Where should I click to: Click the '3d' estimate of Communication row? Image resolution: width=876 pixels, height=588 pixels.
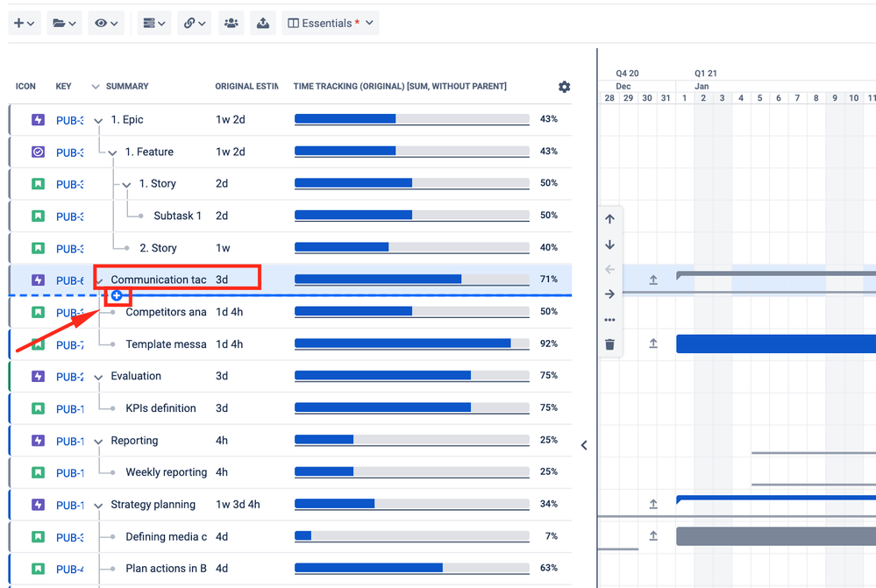(x=222, y=280)
